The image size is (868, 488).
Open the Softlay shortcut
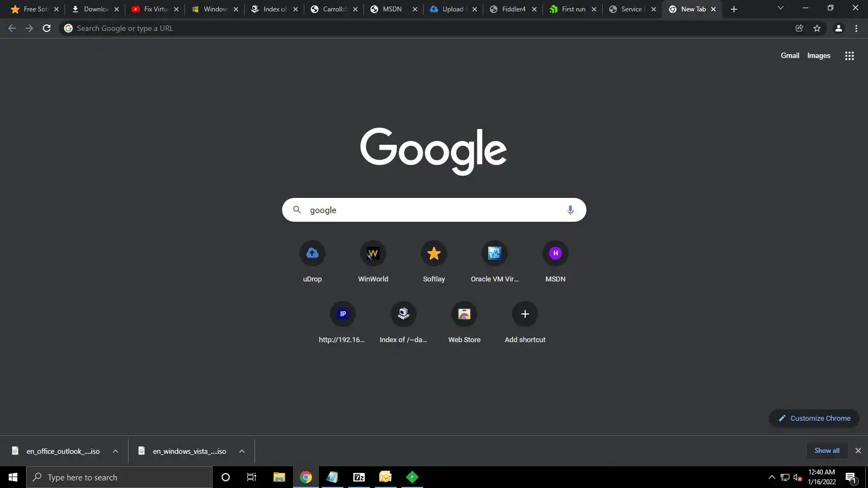434,262
